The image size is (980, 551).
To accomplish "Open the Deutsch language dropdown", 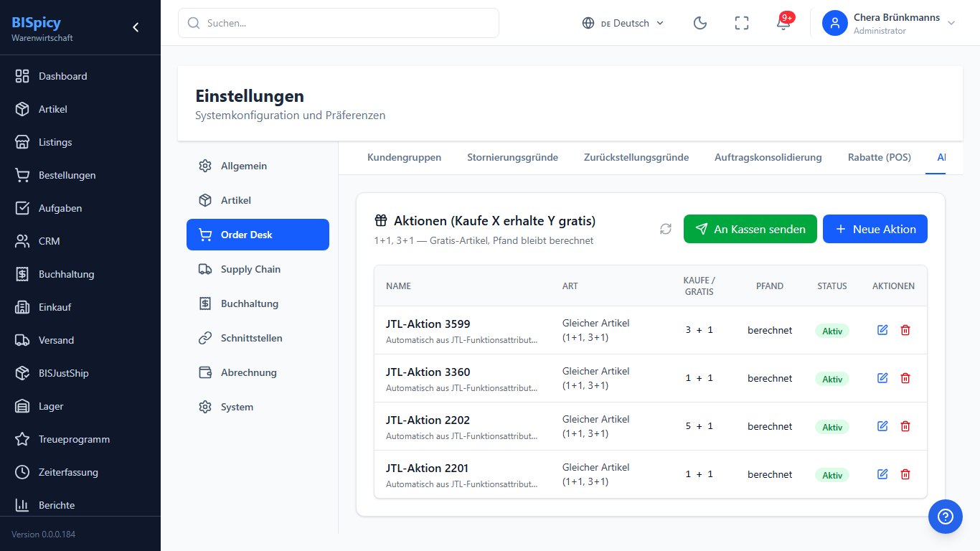I will point(623,23).
